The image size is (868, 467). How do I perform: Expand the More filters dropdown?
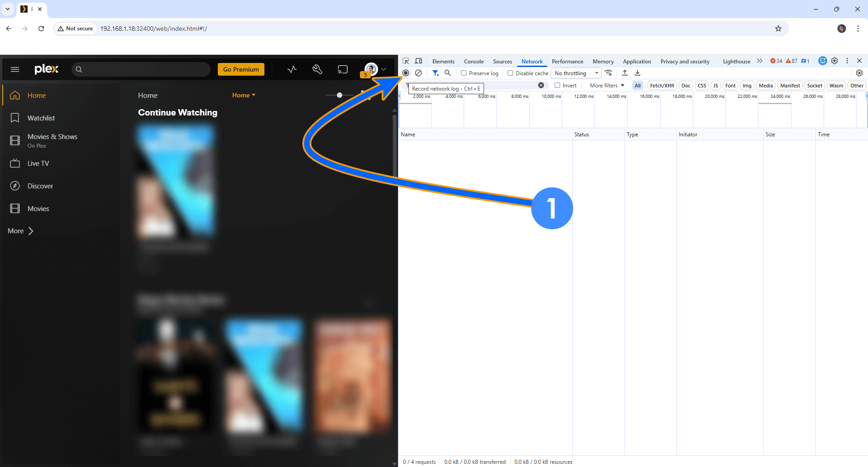pos(607,85)
